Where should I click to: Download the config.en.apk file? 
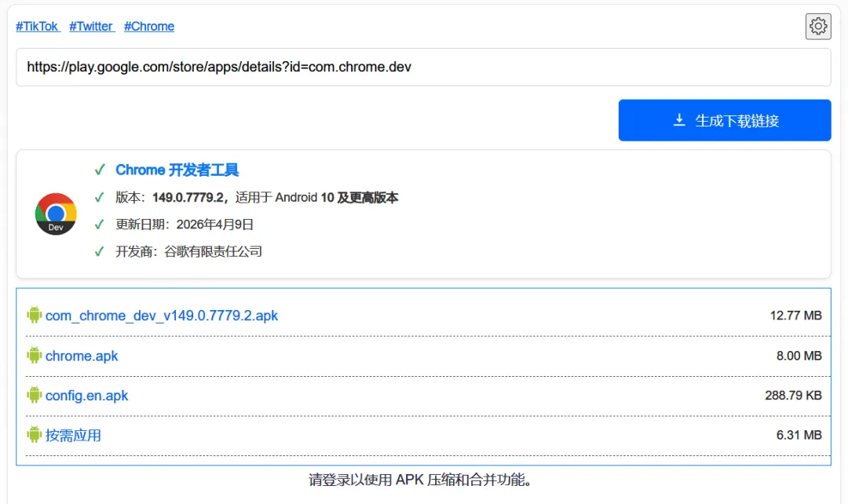(x=86, y=396)
